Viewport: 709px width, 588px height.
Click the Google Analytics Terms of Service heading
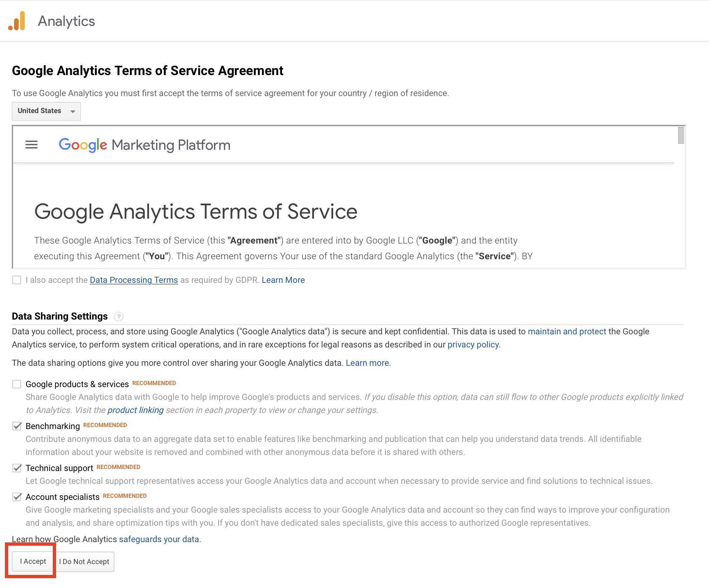[196, 211]
